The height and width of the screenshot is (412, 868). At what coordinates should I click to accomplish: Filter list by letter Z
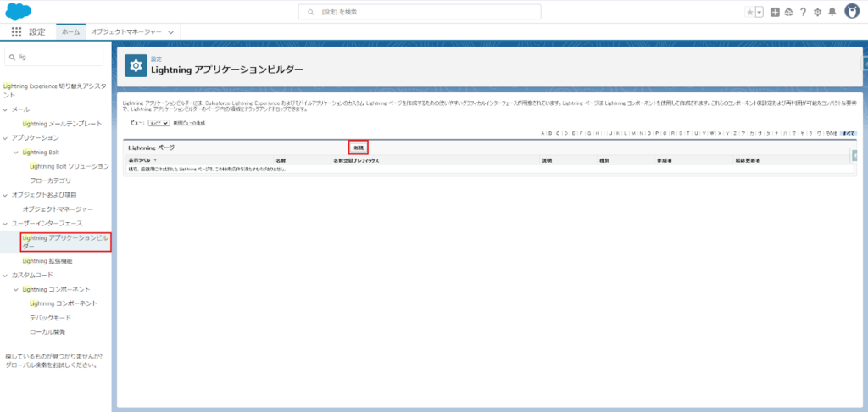click(x=735, y=133)
